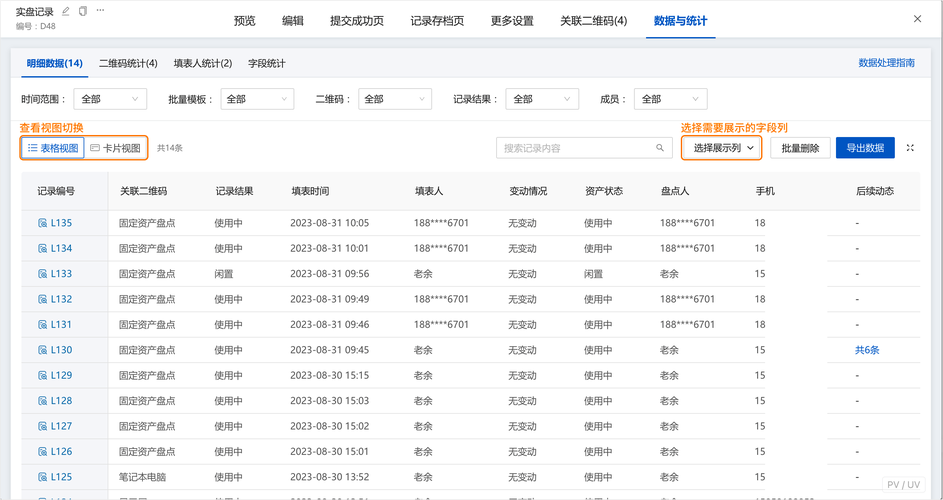
Task: Click the copy icon next to title
Action: (83, 11)
